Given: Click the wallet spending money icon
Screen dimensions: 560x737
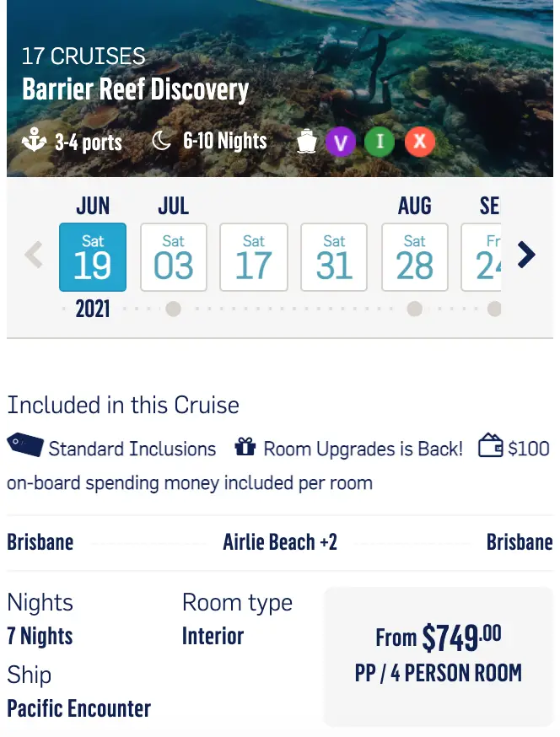Looking at the screenshot, I should [x=490, y=445].
